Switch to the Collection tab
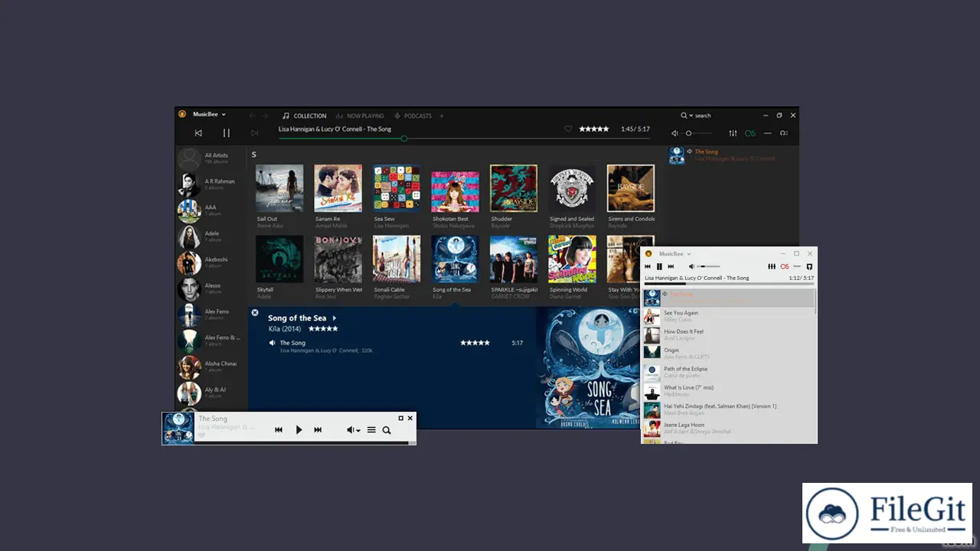980x551 pixels. point(305,116)
